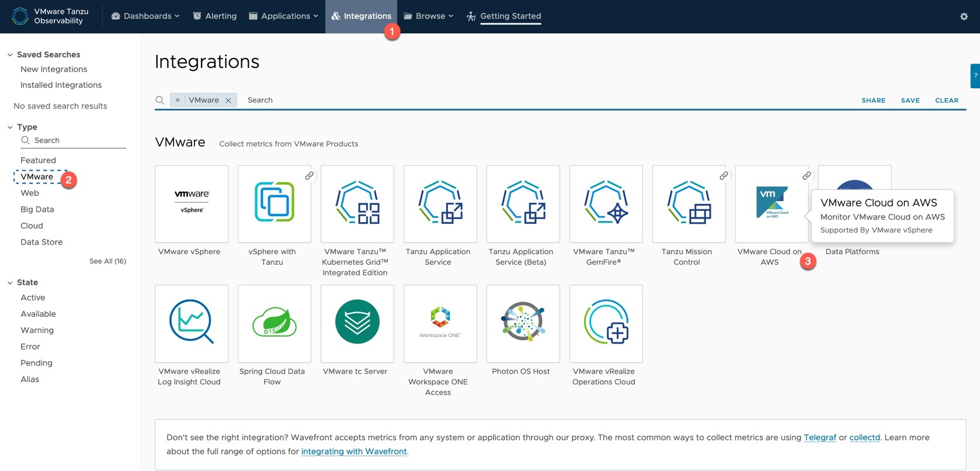Filter by Big Data type
Image resolution: width=980 pixels, height=471 pixels.
coord(37,209)
